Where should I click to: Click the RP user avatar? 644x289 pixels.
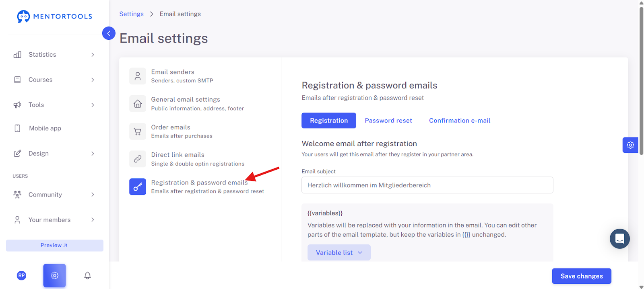(22, 275)
